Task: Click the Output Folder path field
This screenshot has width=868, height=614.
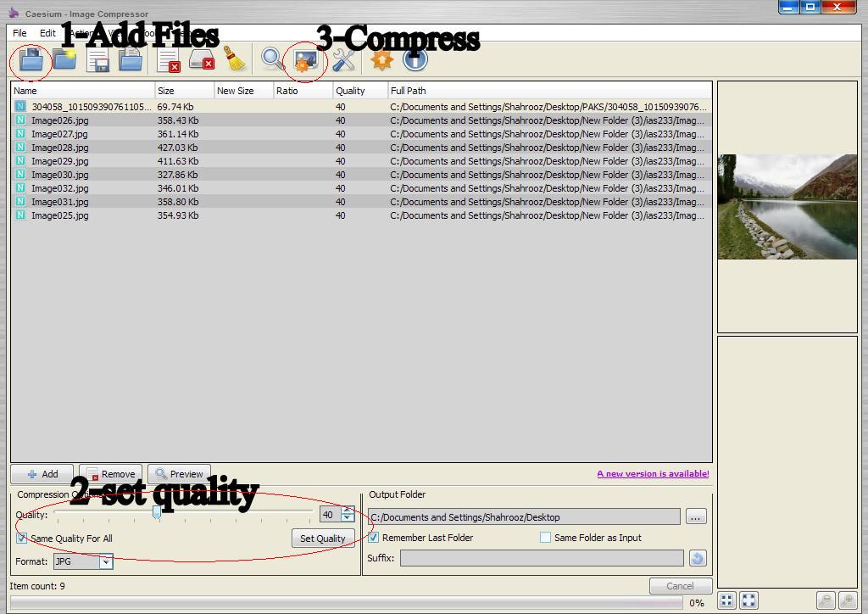Action: pos(524,517)
